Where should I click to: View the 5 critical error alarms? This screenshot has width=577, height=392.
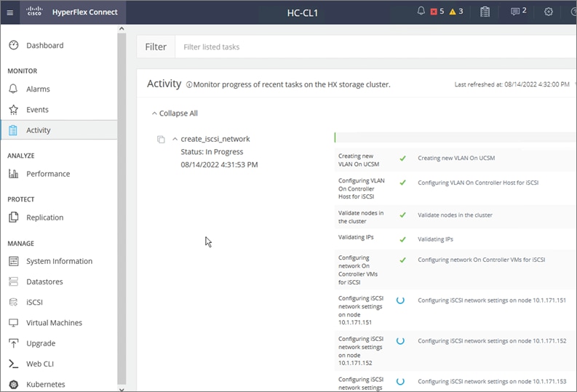tap(437, 12)
